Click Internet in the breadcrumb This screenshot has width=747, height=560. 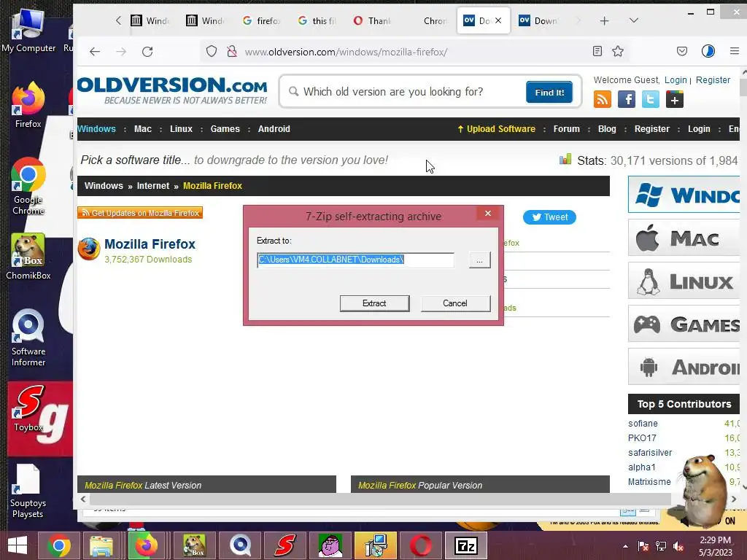153,186
